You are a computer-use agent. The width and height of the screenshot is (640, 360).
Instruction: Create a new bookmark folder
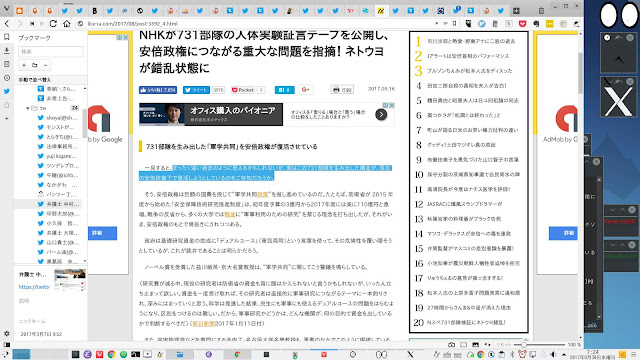(x=35, y=65)
